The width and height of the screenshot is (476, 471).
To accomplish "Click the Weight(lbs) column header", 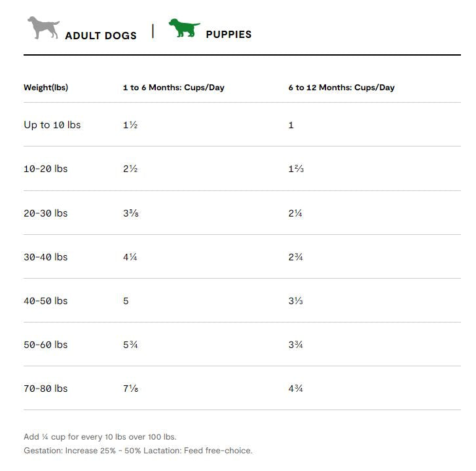I will click(x=46, y=88).
